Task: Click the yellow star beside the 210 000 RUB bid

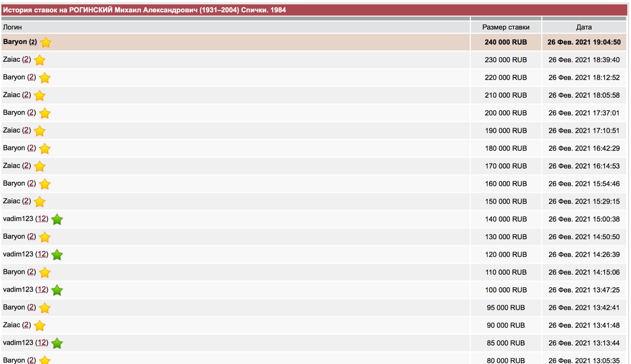Action: coord(40,96)
